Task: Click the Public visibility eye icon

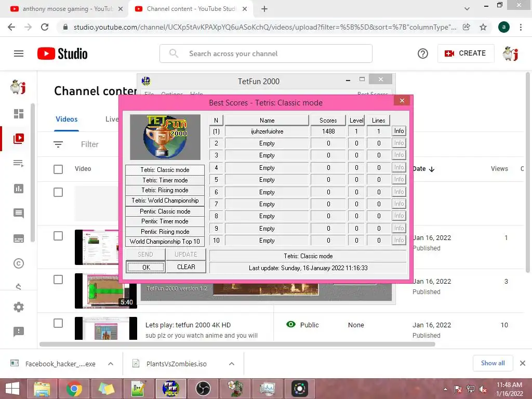Action: (x=291, y=324)
